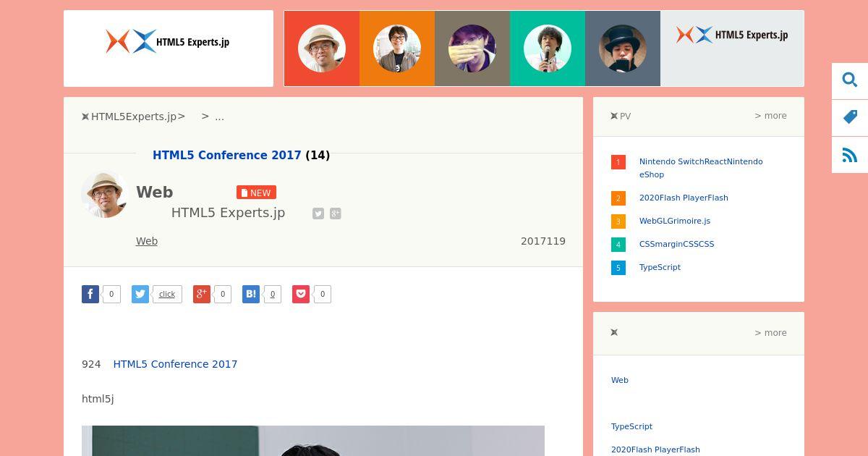Open author's small gray Twitter icon
Screen dimensions: 868x456
click(318, 214)
